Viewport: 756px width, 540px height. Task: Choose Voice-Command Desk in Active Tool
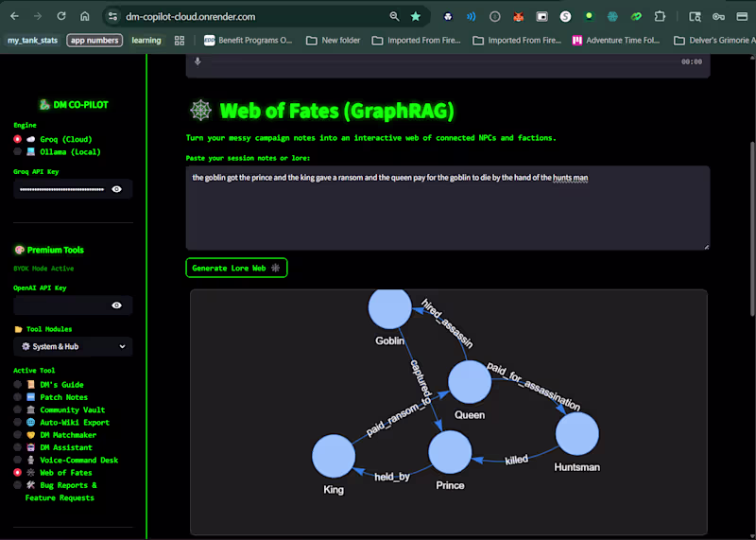tap(66, 460)
